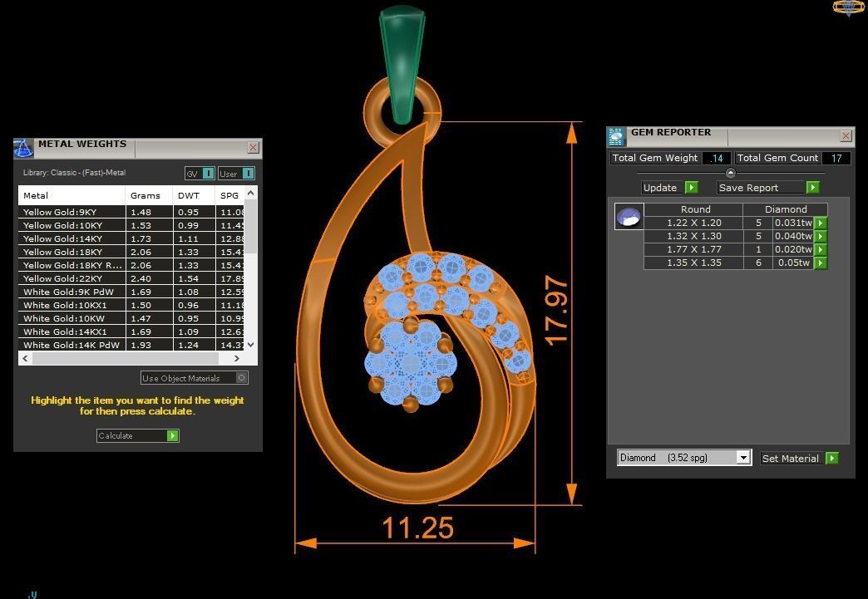Click the 0.040tw weight cell
The image size is (868, 599).
(793, 236)
